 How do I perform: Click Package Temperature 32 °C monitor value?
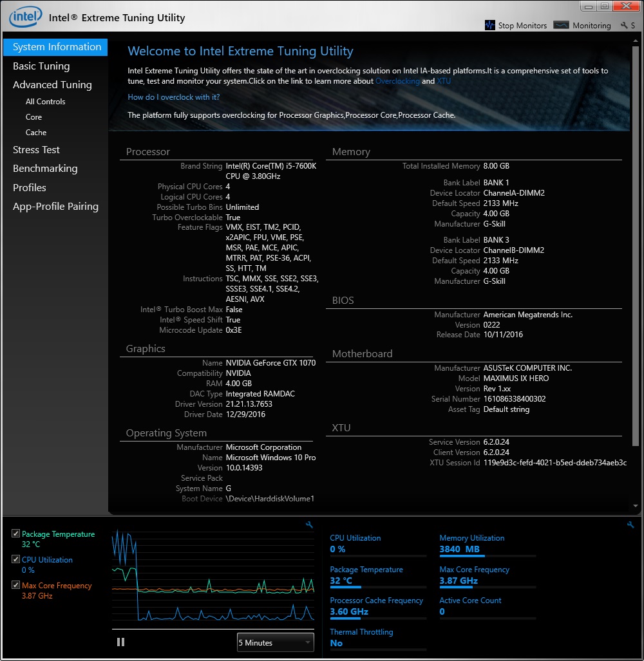(x=341, y=581)
